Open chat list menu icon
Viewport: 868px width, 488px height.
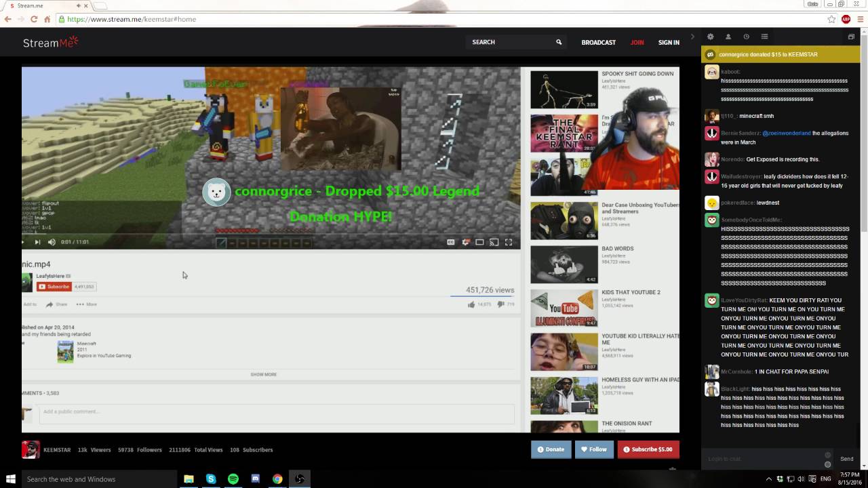764,37
